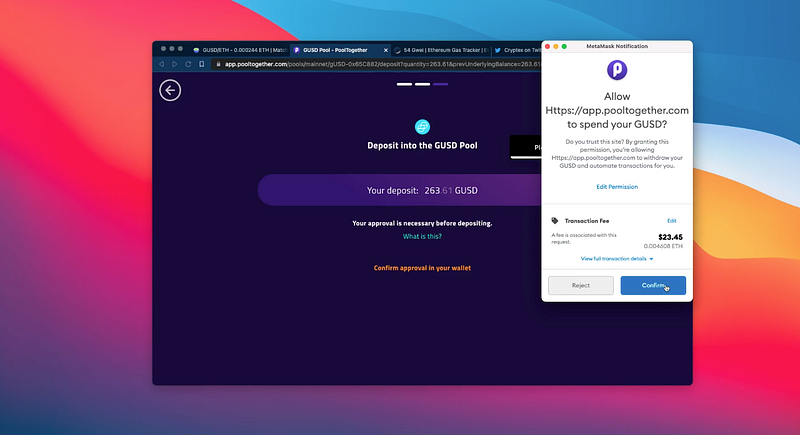Image resolution: width=800 pixels, height=435 pixels.
Task: Click the Confirm button in MetaMask
Action: click(x=653, y=286)
